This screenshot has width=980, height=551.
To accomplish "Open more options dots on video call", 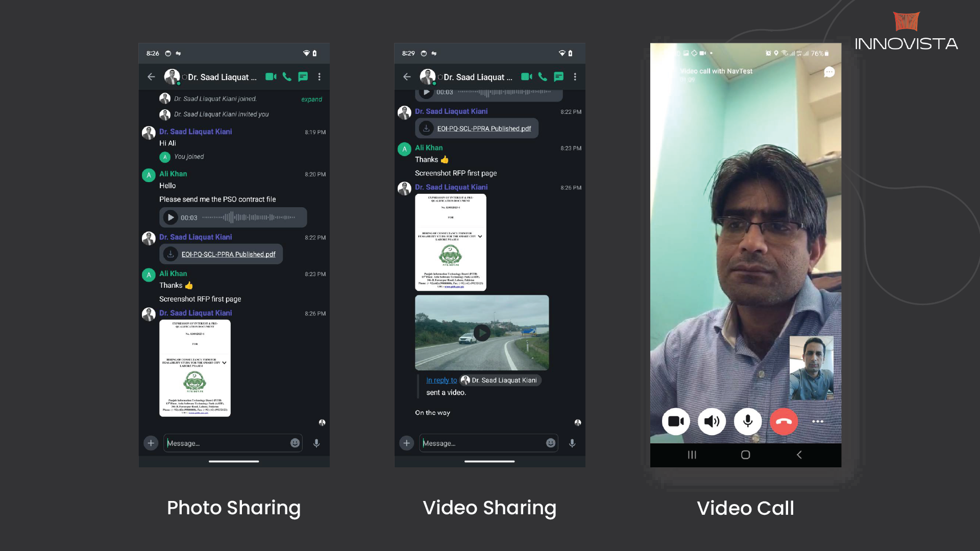I will coord(818,421).
